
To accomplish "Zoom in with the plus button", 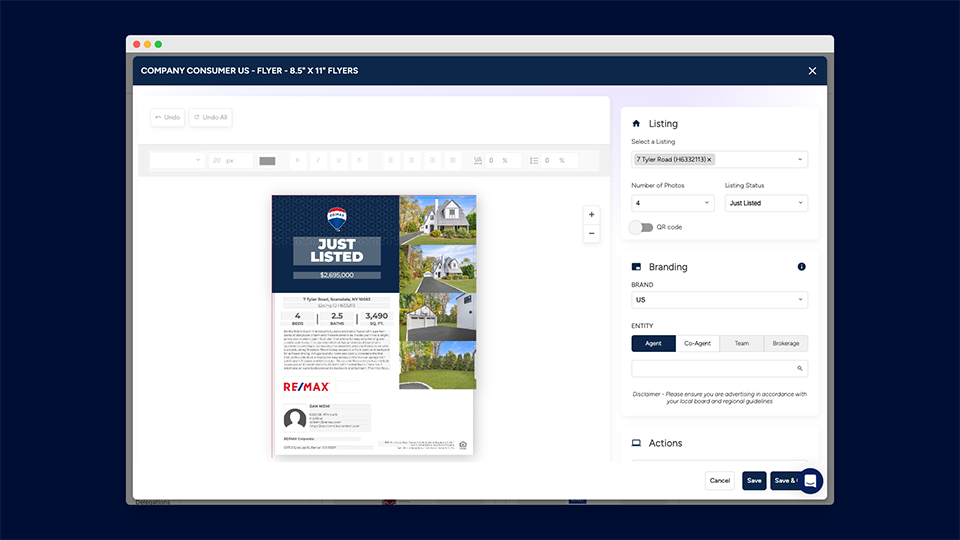I will coord(592,215).
